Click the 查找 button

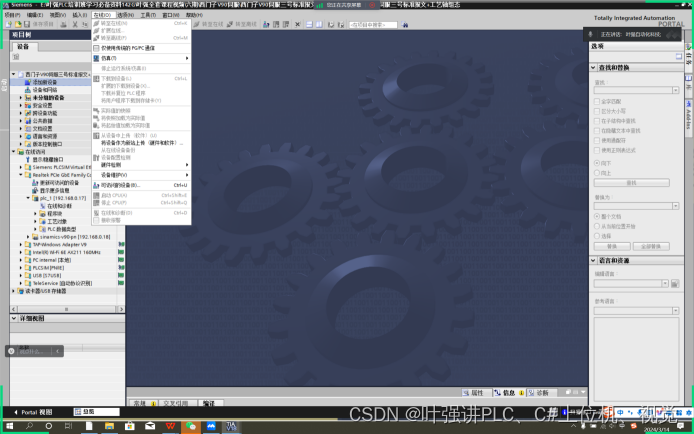(632, 183)
